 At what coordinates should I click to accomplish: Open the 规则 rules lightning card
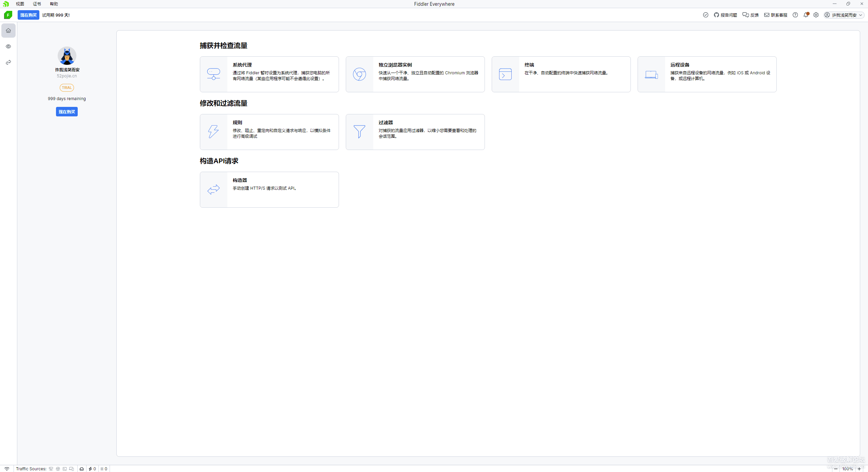point(269,132)
